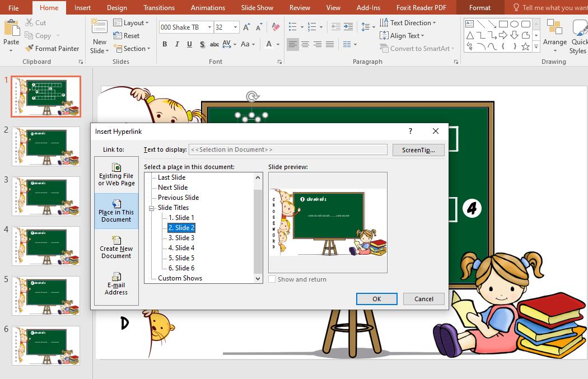This screenshot has height=379, width=588.
Task: Click the Format Painter tool
Action: point(52,48)
